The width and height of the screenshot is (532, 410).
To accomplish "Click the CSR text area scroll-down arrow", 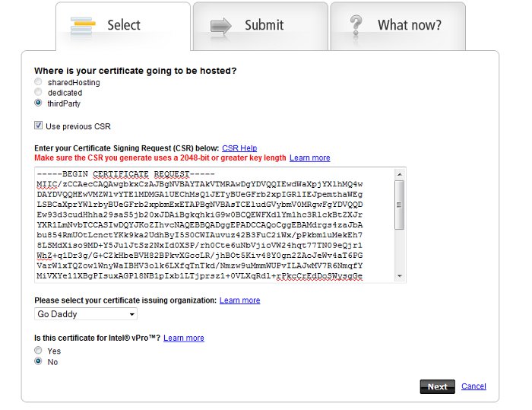I will (400, 276).
